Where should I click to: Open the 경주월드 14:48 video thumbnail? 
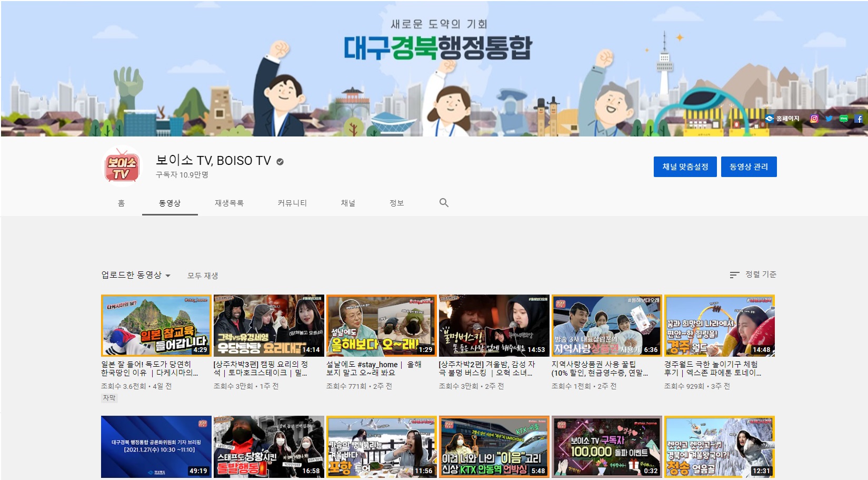(719, 325)
